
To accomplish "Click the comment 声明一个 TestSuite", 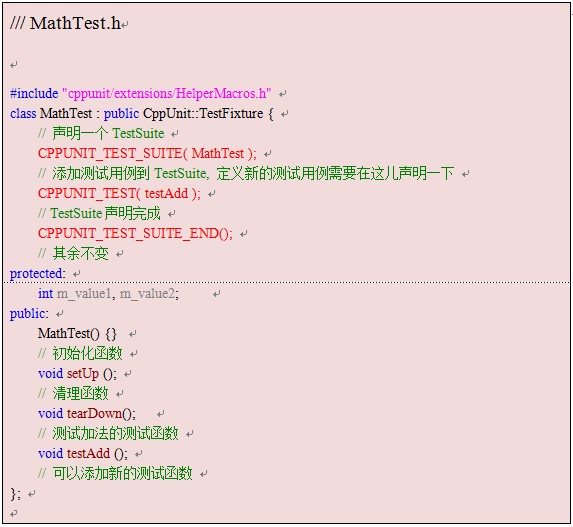I will pyautogui.click(x=101, y=133).
